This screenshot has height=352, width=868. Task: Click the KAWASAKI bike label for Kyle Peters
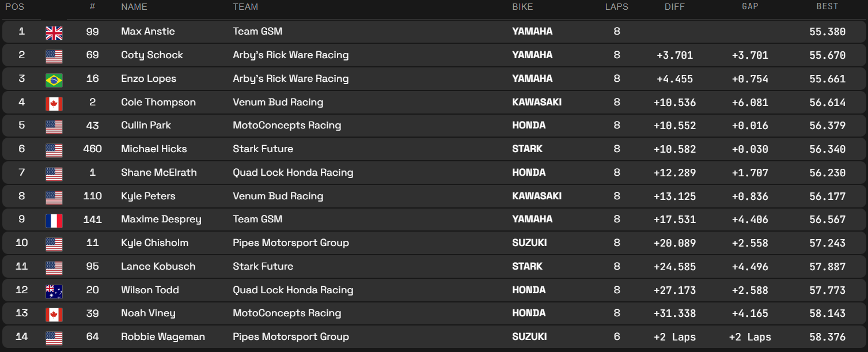coord(537,196)
